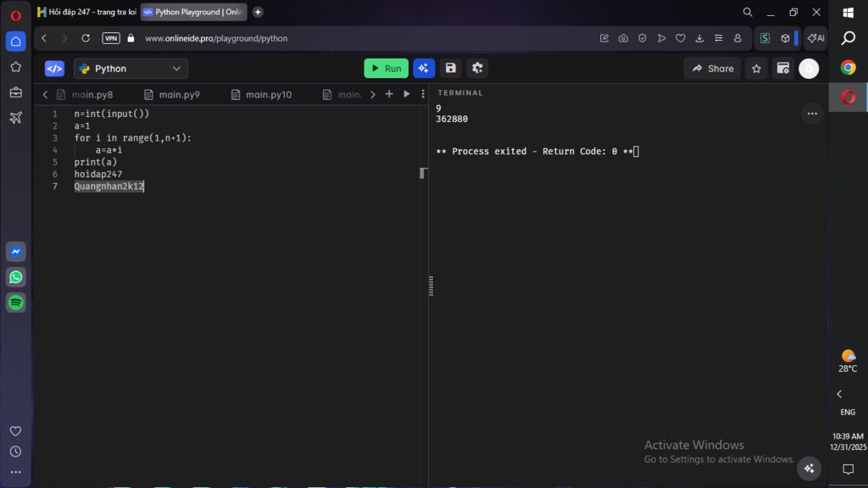Open the editor settings gear icon
This screenshot has width=868, height=488.
pyautogui.click(x=477, y=69)
